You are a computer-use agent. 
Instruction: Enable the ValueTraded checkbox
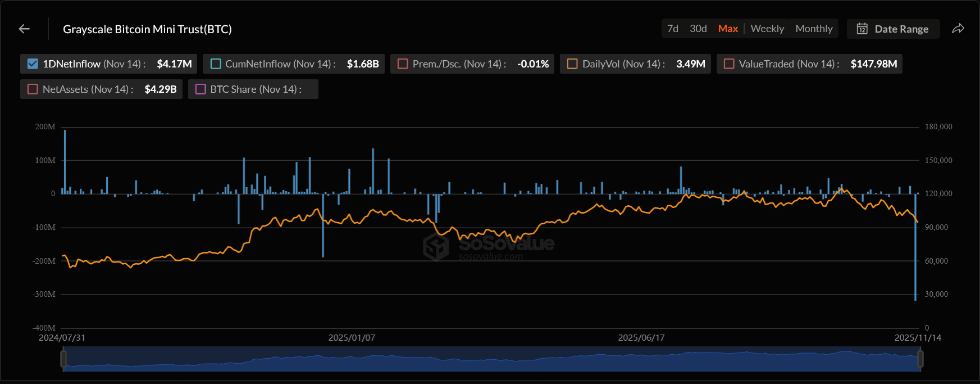pyautogui.click(x=729, y=64)
